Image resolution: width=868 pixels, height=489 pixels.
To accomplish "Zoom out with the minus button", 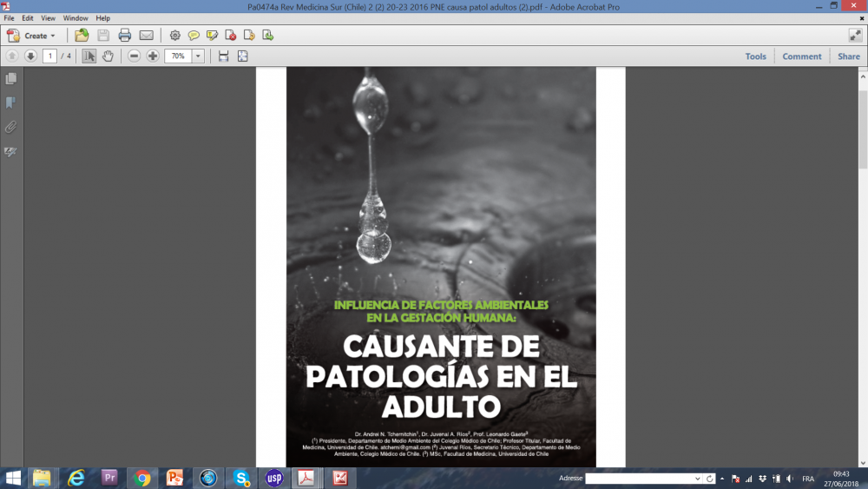I will point(134,56).
